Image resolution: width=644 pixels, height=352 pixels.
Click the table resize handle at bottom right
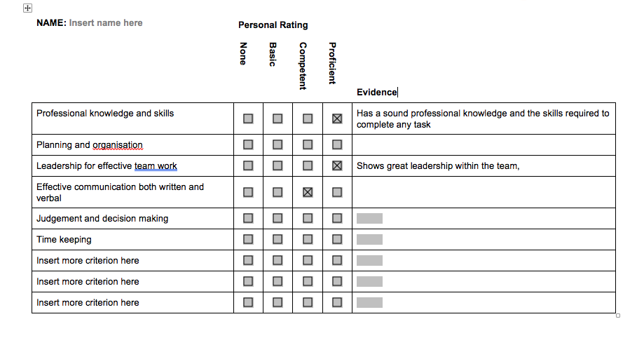click(617, 316)
